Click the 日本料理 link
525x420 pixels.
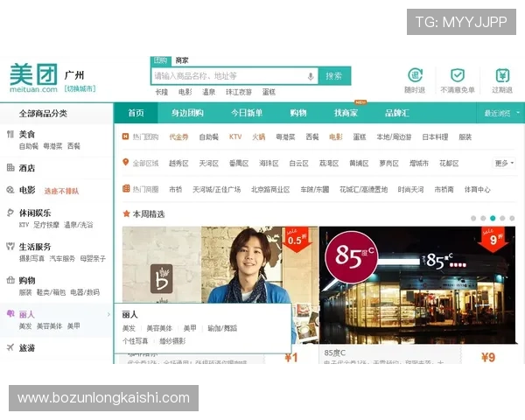435,136
